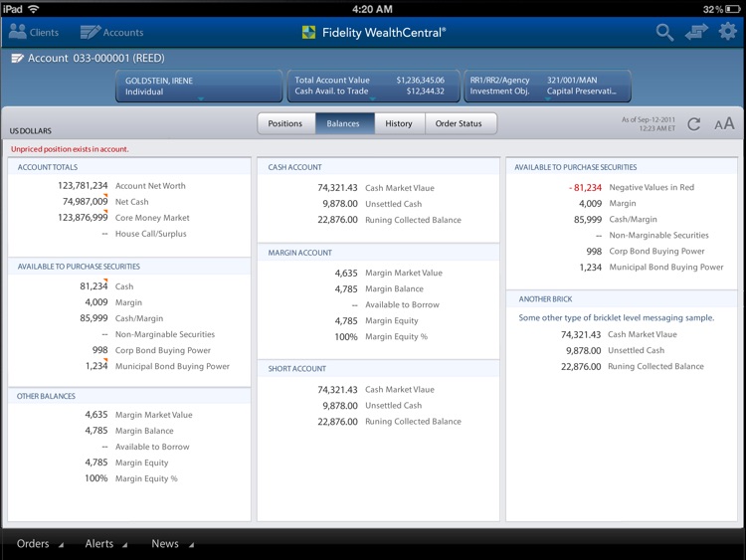Tap the ANOTHER BRICK section header

click(545, 298)
